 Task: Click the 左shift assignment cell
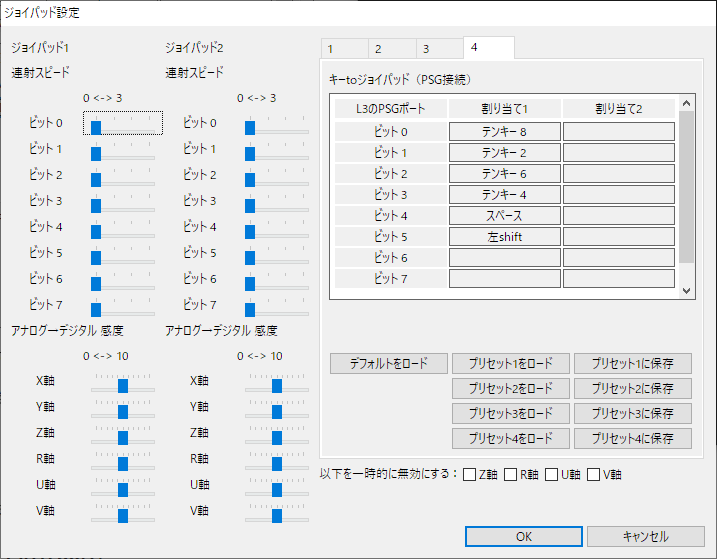point(504,237)
